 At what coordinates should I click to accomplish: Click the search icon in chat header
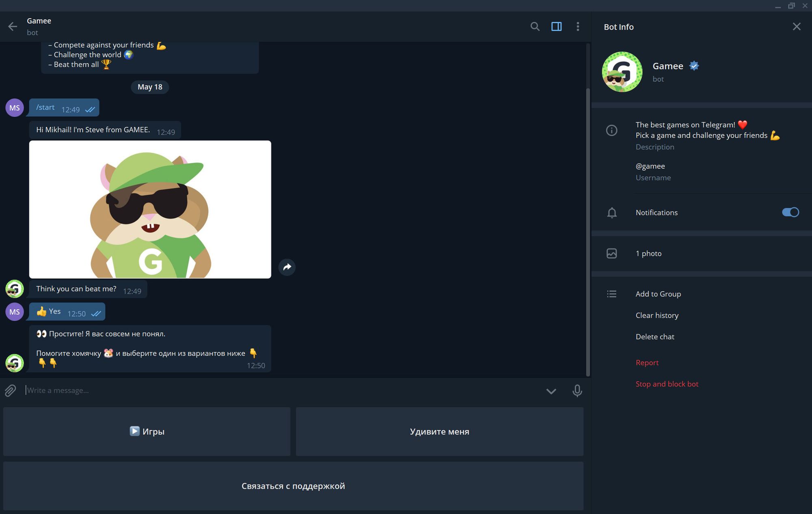click(x=534, y=26)
